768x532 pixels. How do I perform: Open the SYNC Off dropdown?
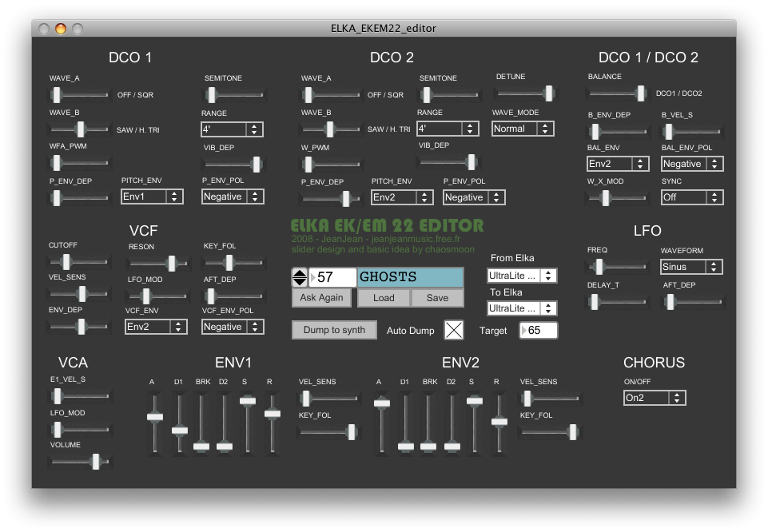pyautogui.click(x=692, y=197)
